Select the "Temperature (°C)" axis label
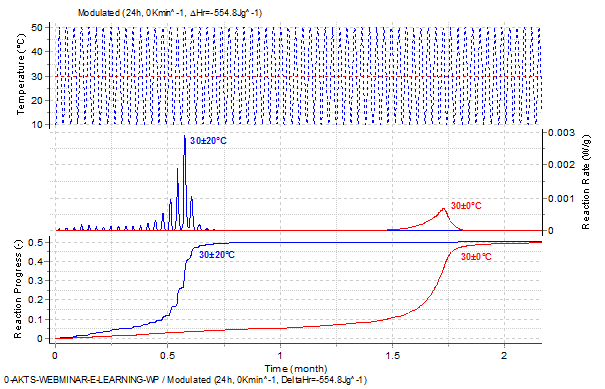 tap(21, 74)
